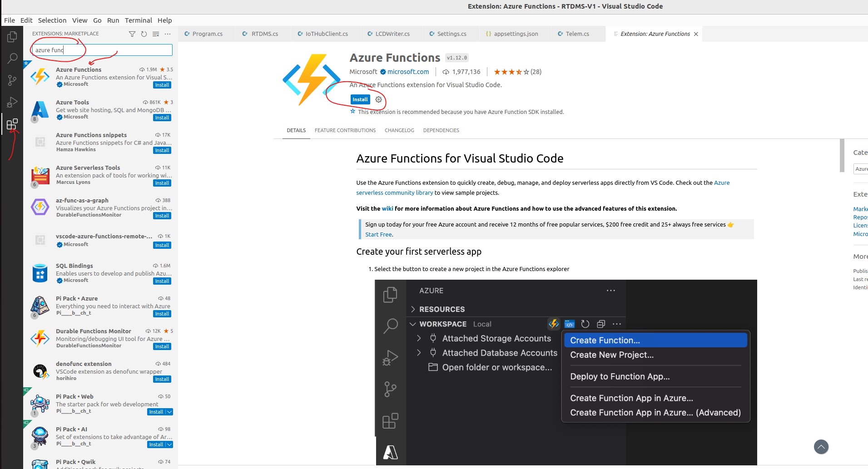
Task: Switch to the Telem.cs tab
Action: 577,34
